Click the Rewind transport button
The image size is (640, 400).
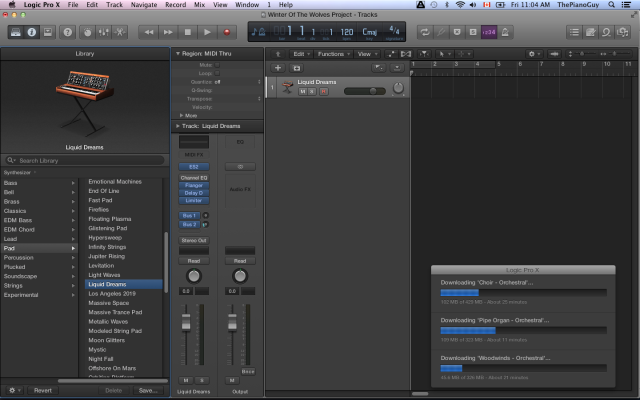(x=149, y=32)
